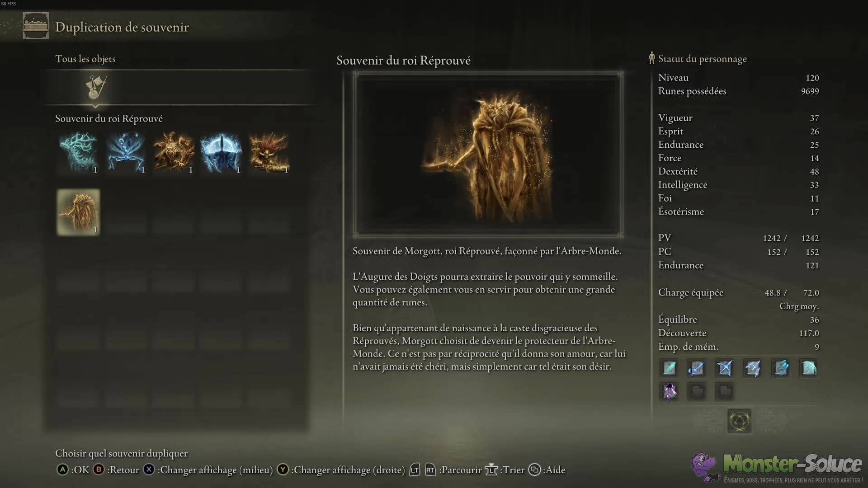Open the 'Tous les objets' category tab icon
The image size is (868, 488).
[96, 87]
